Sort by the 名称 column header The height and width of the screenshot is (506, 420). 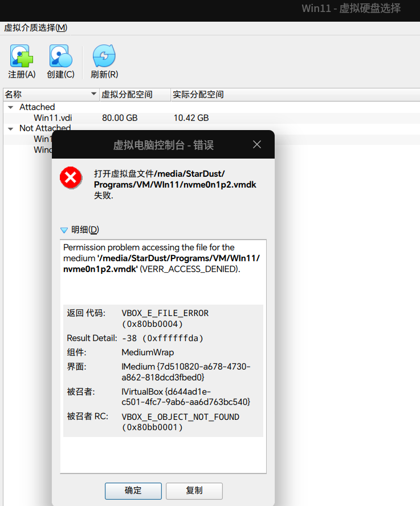tap(50, 94)
